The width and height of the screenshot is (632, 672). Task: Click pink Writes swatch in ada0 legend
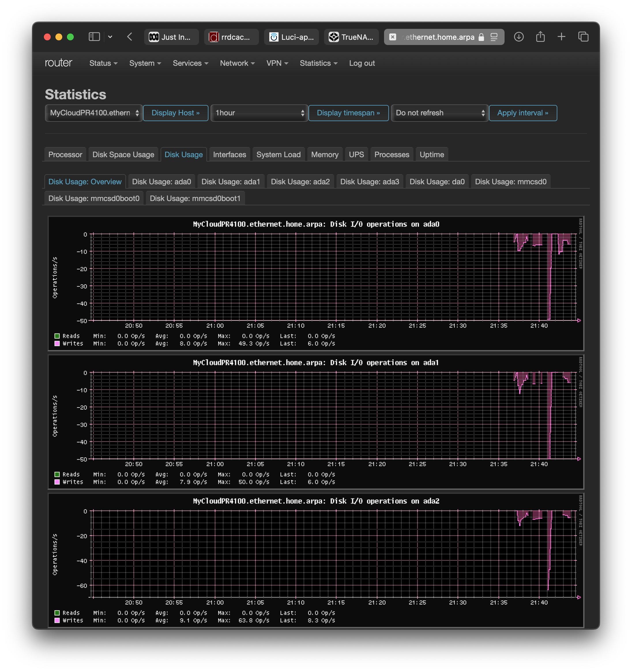coord(57,343)
